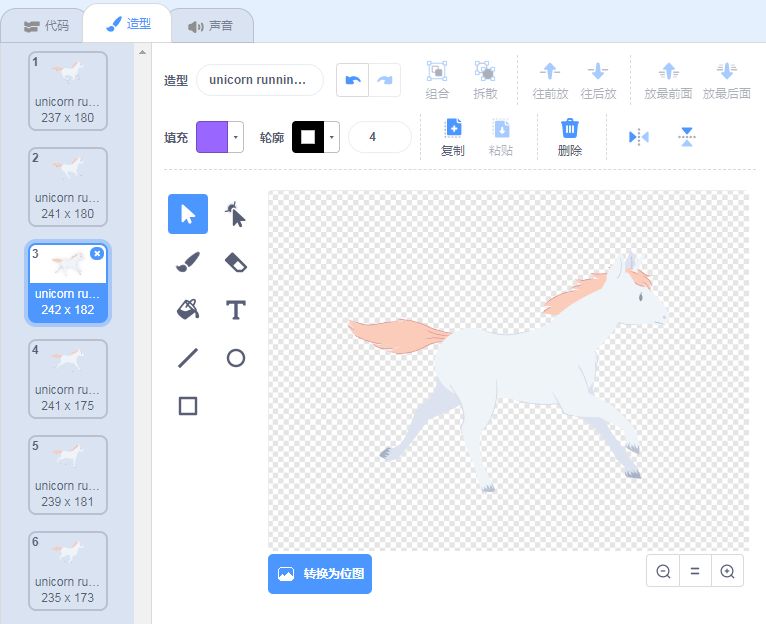Click the unicorn on the canvas
The height and width of the screenshot is (624, 766).
[508, 371]
